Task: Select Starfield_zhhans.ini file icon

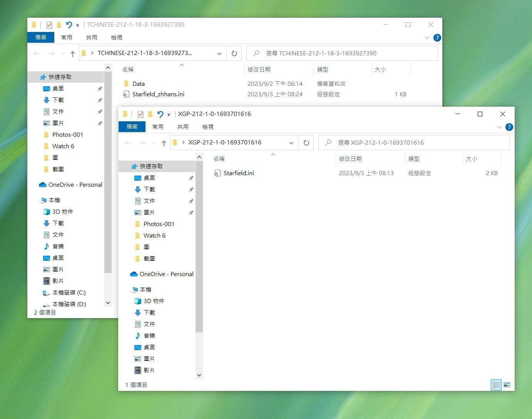Action: pos(126,94)
